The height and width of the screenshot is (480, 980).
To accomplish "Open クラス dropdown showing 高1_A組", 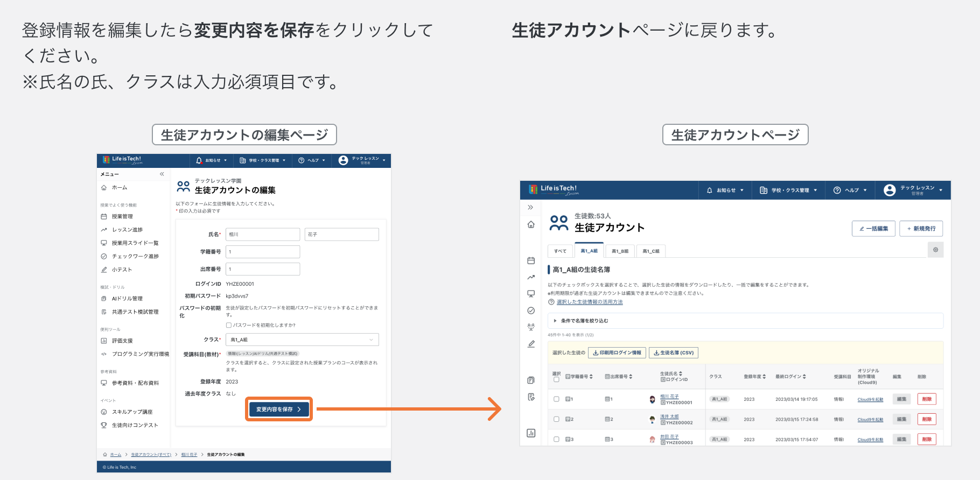I will [302, 340].
